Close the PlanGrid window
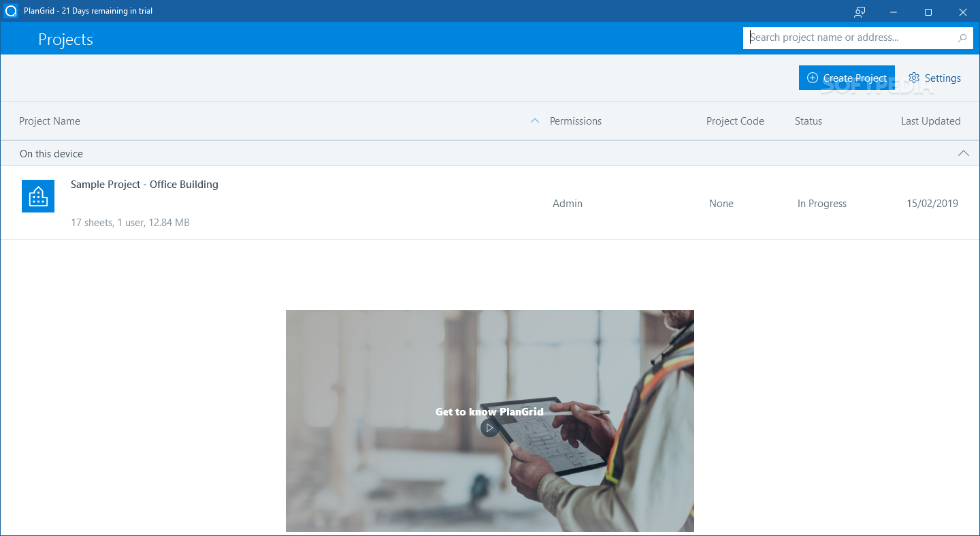 coord(962,12)
